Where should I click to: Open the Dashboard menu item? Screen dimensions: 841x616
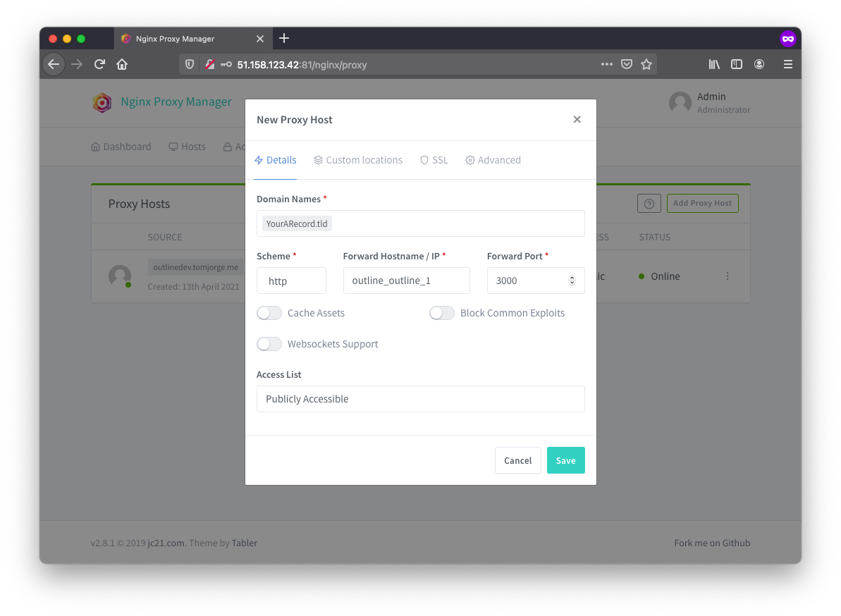[x=121, y=147]
